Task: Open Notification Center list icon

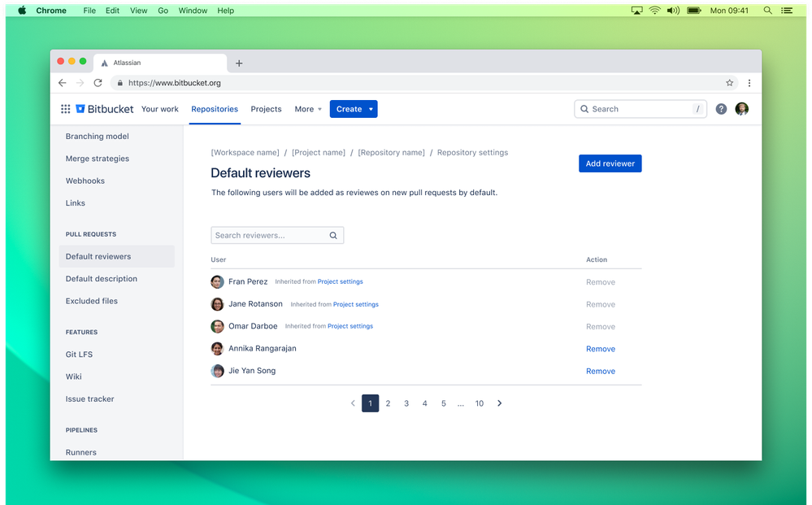Action: pos(787,11)
